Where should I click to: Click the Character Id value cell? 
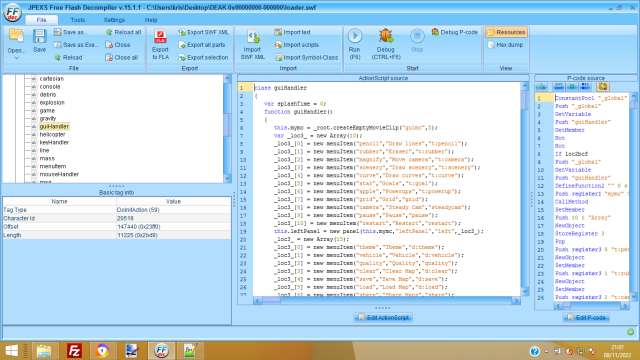tap(173, 218)
